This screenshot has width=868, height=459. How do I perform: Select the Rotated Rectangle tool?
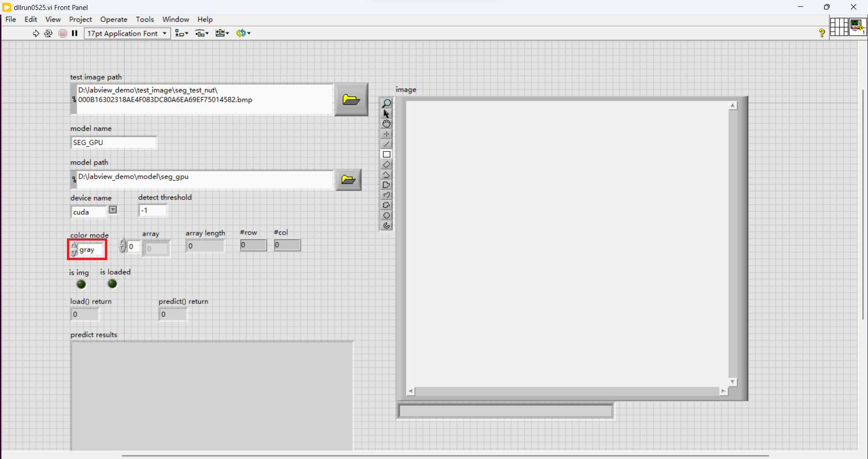[386, 164]
